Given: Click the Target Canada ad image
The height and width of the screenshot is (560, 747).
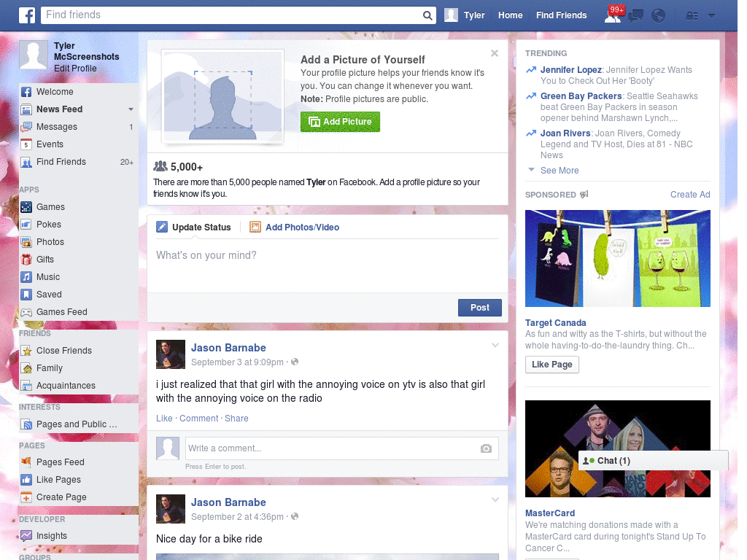Looking at the screenshot, I should (617, 259).
